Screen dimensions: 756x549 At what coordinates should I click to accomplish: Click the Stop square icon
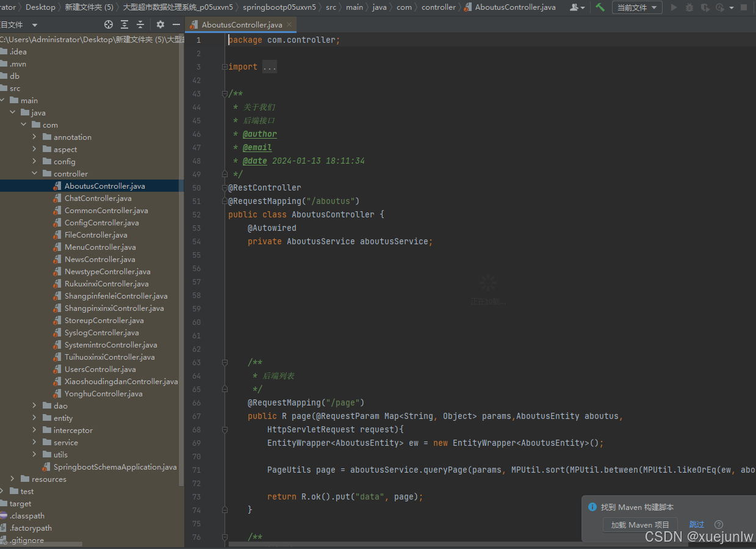(x=743, y=7)
